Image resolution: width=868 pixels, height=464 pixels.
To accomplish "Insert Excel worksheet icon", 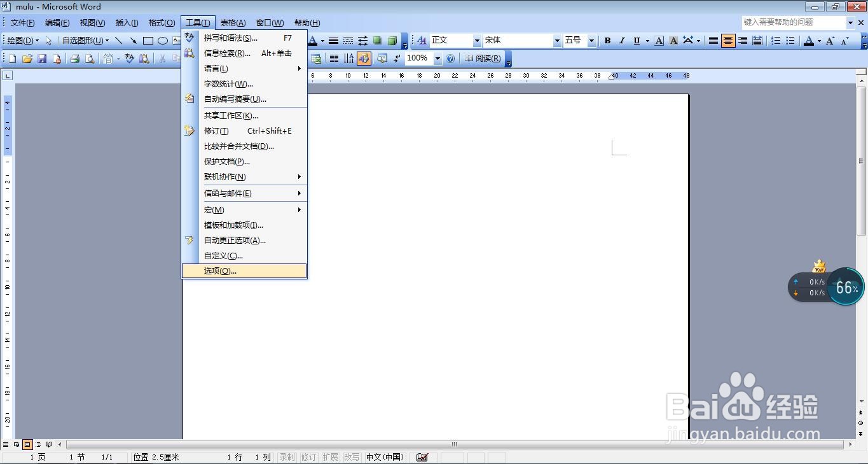I will [x=316, y=59].
